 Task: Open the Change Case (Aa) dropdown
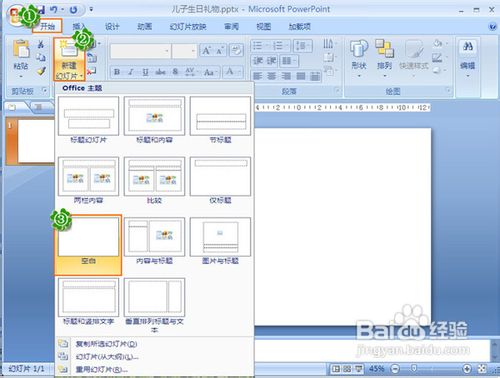coord(210,71)
